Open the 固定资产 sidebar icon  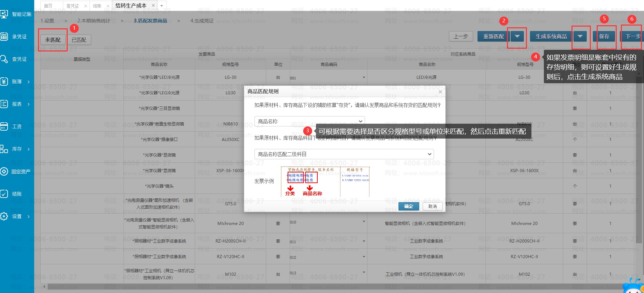(x=4, y=171)
